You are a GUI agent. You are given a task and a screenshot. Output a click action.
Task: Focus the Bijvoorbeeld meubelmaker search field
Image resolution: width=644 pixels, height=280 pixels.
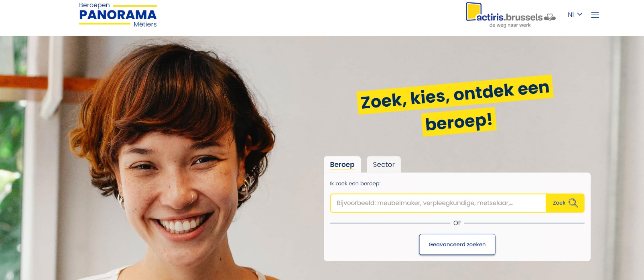pyautogui.click(x=438, y=203)
